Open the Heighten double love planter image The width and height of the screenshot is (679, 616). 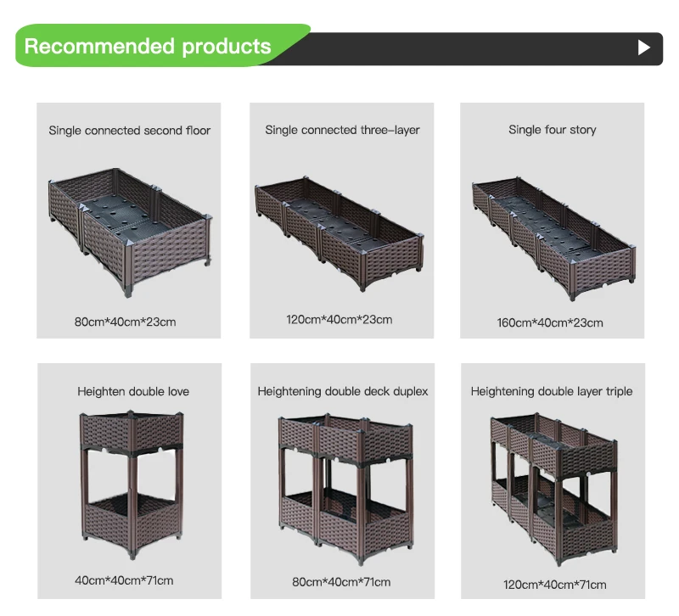pyautogui.click(x=133, y=484)
